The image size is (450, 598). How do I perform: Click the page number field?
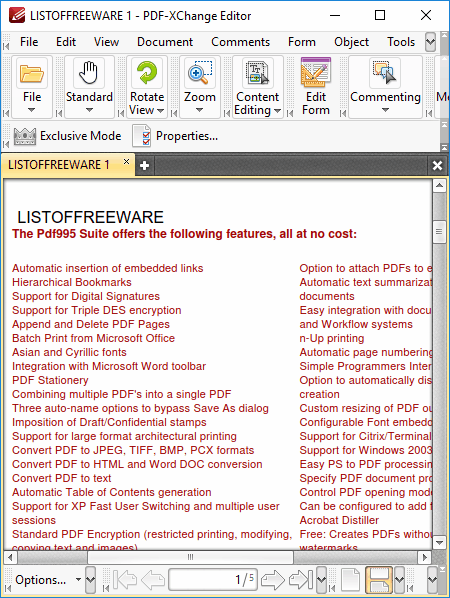click(x=213, y=580)
